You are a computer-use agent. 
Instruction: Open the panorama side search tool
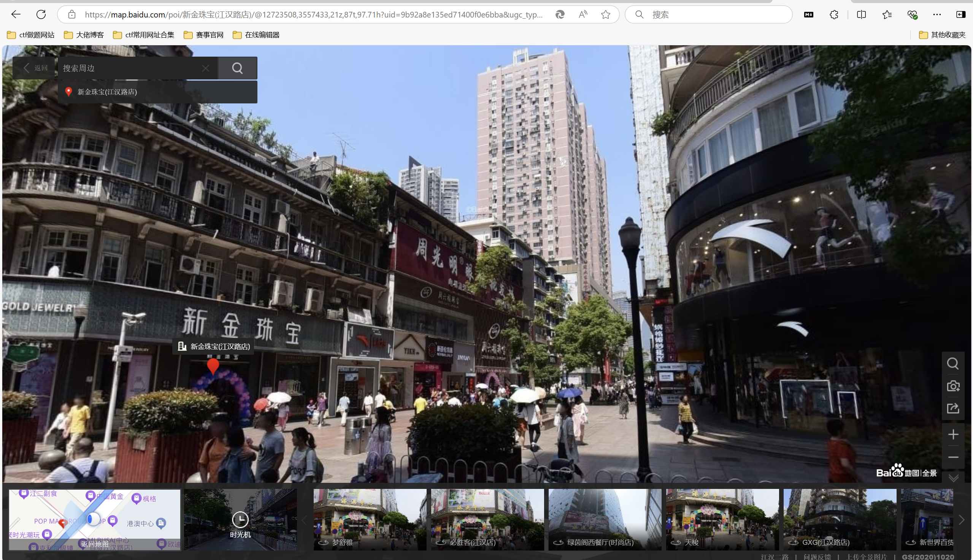coord(953,363)
